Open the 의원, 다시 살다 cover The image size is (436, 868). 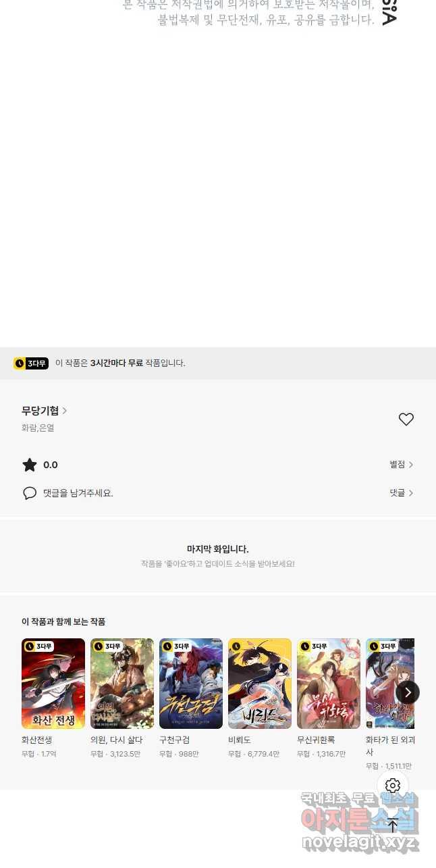pyautogui.click(x=122, y=684)
